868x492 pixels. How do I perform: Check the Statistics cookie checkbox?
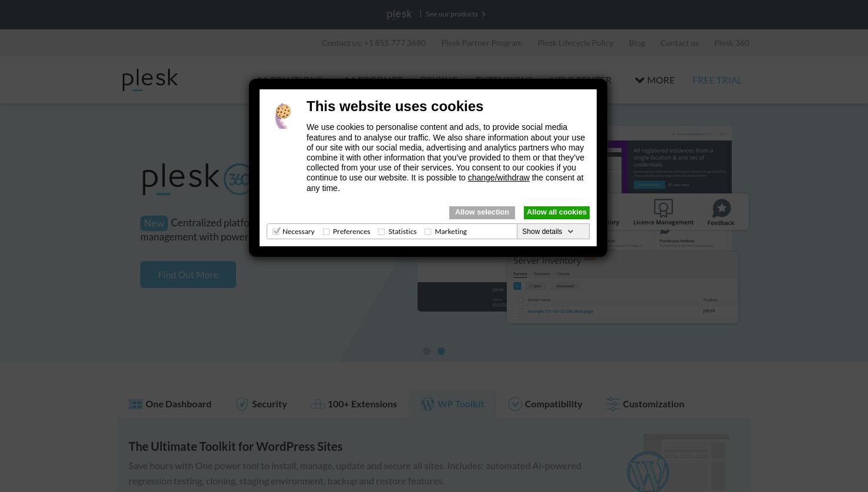click(x=381, y=232)
